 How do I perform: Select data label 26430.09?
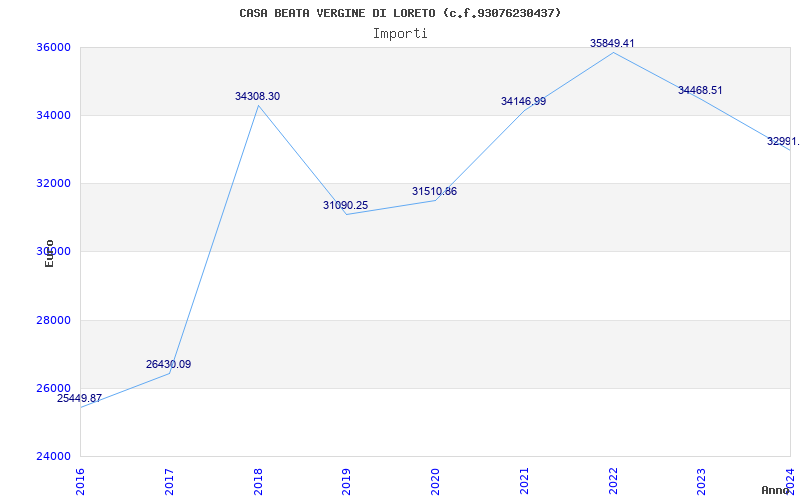click(x=168, y=364)
